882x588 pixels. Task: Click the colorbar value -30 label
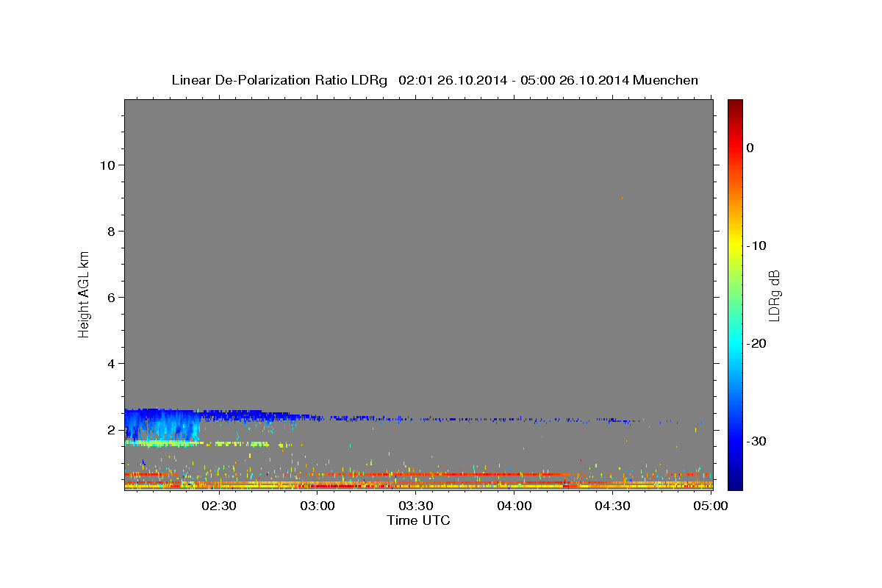757,441
